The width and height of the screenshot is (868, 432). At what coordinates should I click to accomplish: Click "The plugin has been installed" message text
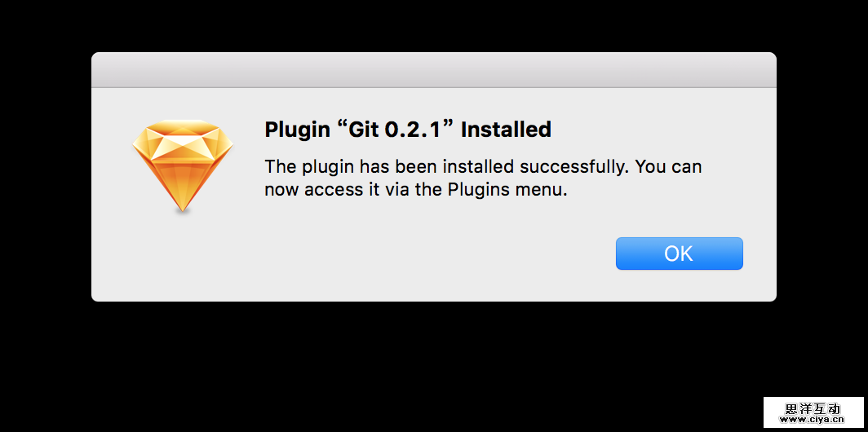click(388, 167)
